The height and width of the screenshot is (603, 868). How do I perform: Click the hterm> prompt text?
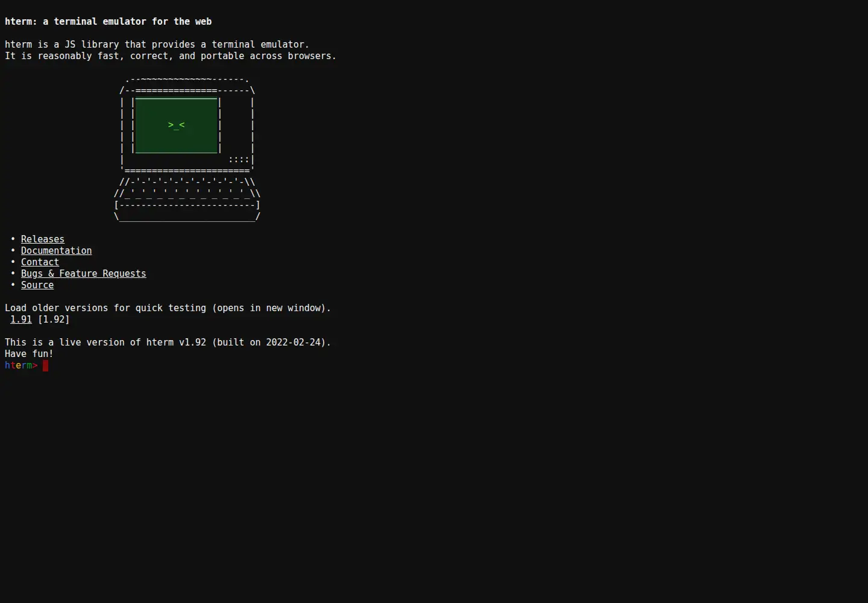[x=21, y=365]
